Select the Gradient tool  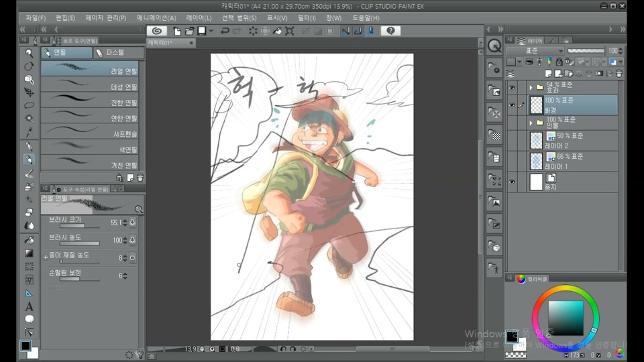(29, 253)
